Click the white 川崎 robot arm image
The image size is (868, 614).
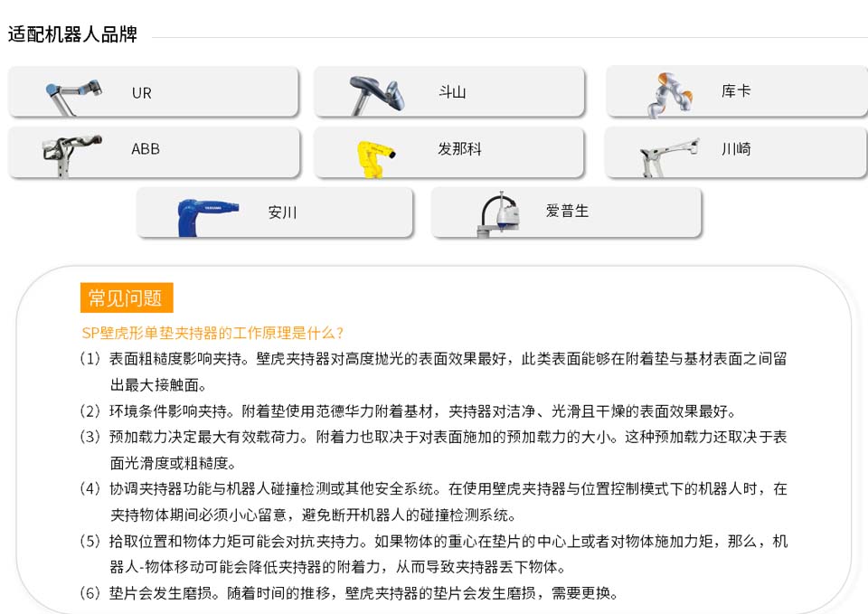tap(670, 157)
